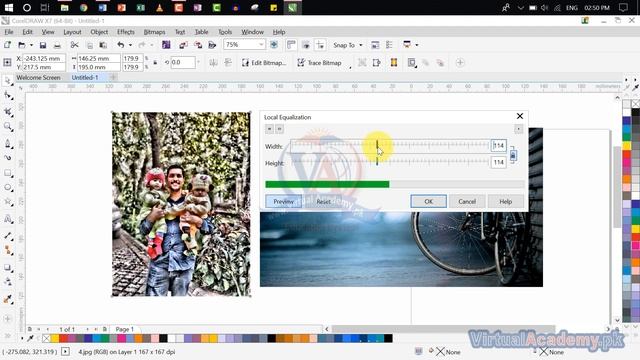Select the Crop tool in toolbox
Image resolution: width=640 pixels, height=360 pixels.
click(x=8, y=111)
